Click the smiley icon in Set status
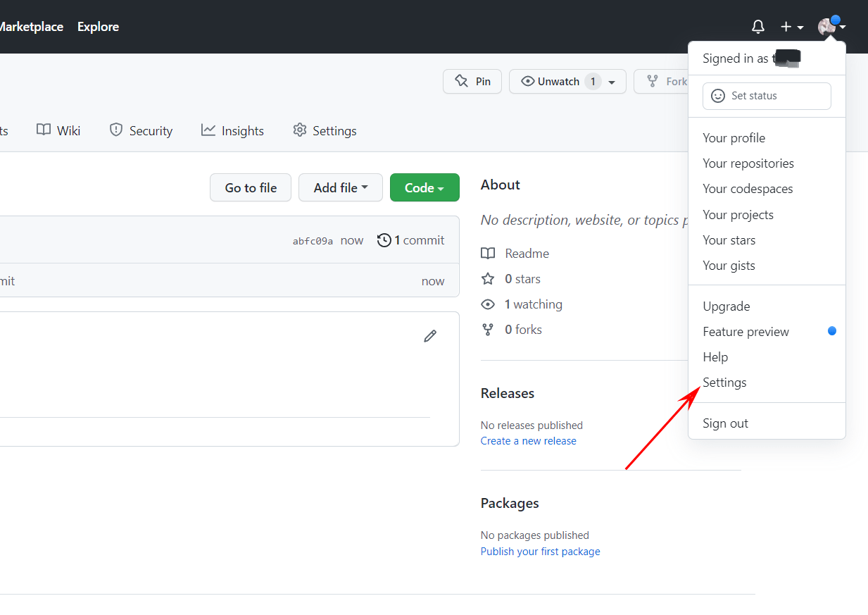This screenshot has height=615, width=868. pyautogui.click(x=717, y=95)
